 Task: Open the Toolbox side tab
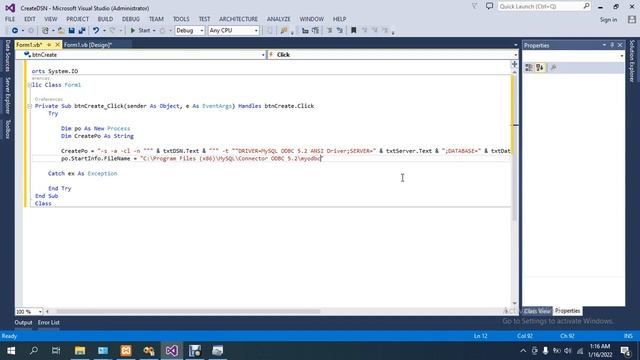coord(7,129)
